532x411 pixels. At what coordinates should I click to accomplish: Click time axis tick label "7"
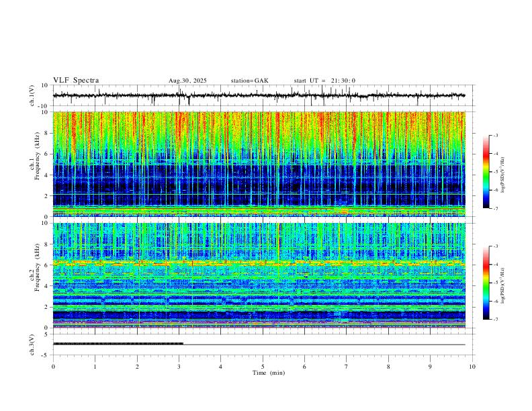tap(347, 367)
